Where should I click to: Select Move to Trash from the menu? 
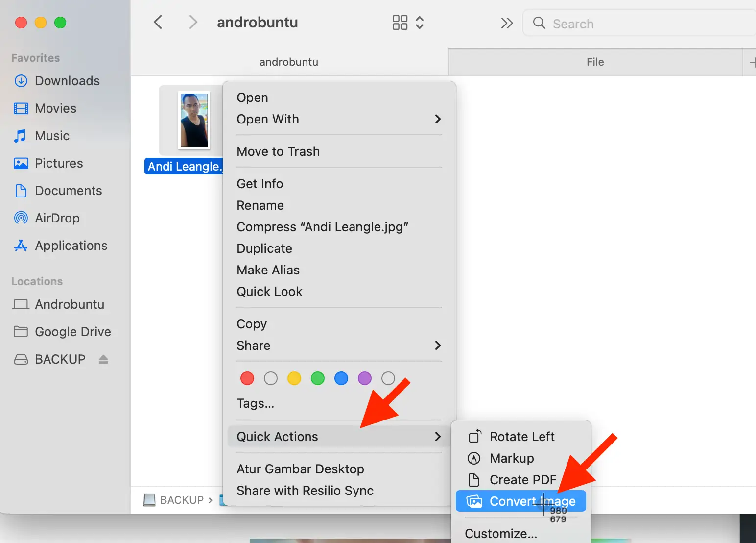[x=278, y=151]
